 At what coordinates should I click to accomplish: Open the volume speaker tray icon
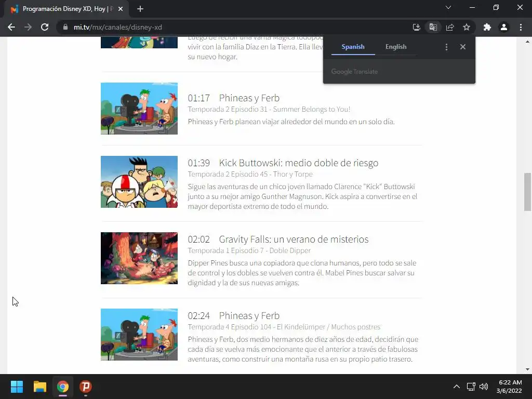click(x=484, y=387)
